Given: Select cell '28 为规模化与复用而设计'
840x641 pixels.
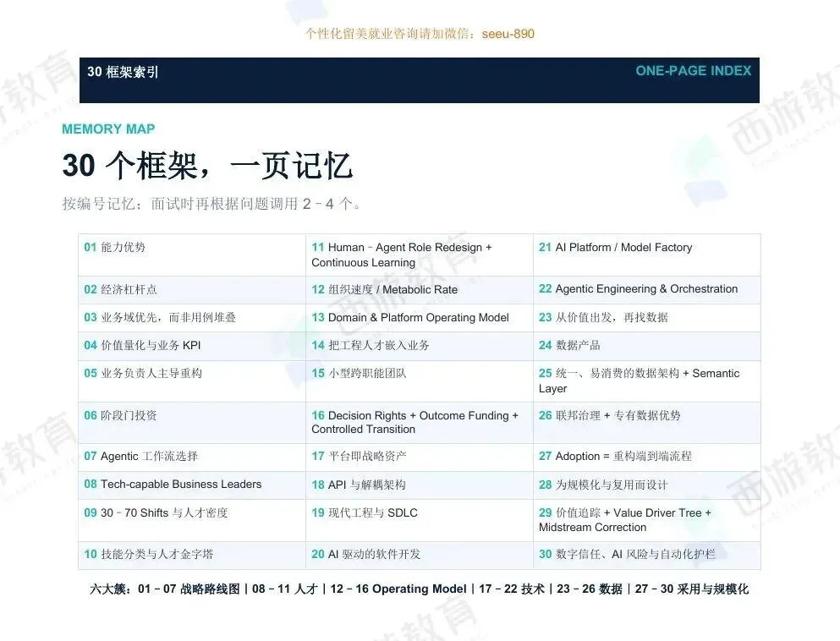Looking at the screenshot, I should 647,485.
